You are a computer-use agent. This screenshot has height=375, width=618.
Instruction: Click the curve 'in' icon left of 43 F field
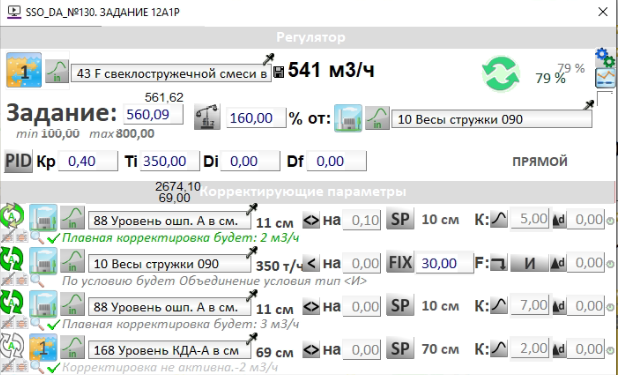(57, 71)
